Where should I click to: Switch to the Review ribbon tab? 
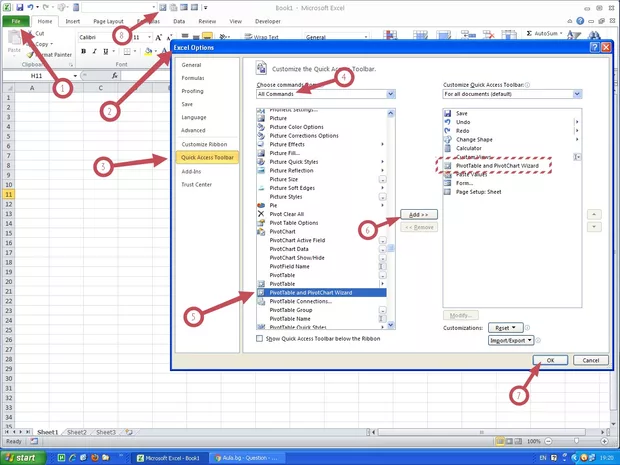(x=207, y=21)
